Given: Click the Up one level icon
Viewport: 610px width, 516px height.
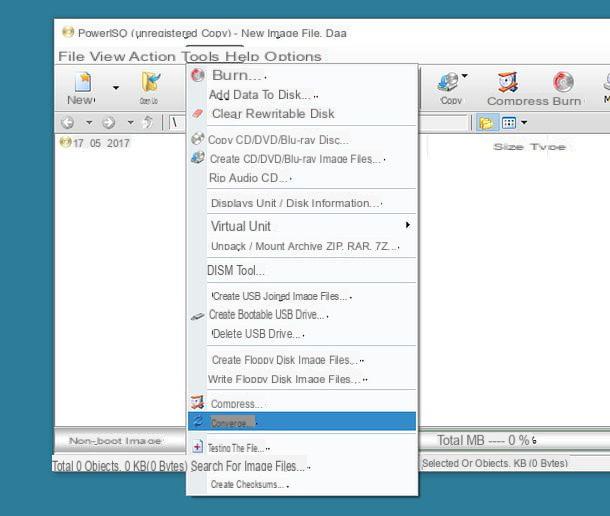Looking at the screenshot, I should click(148, 122).
